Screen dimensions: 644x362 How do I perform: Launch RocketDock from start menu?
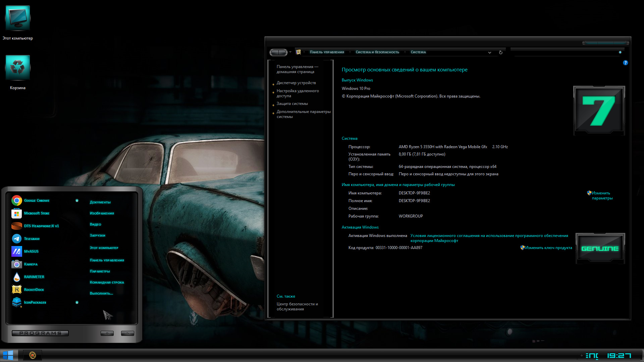point(28,290)
